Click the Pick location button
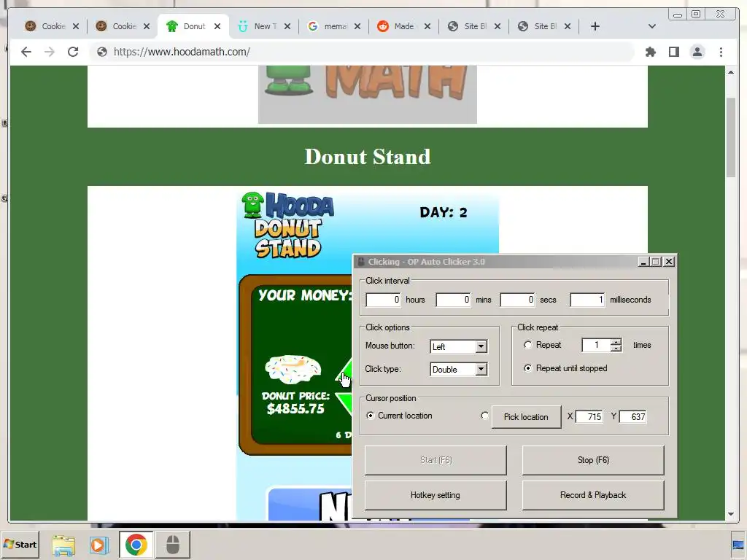Viewport: 747px width, 560px height. [527, 416]
